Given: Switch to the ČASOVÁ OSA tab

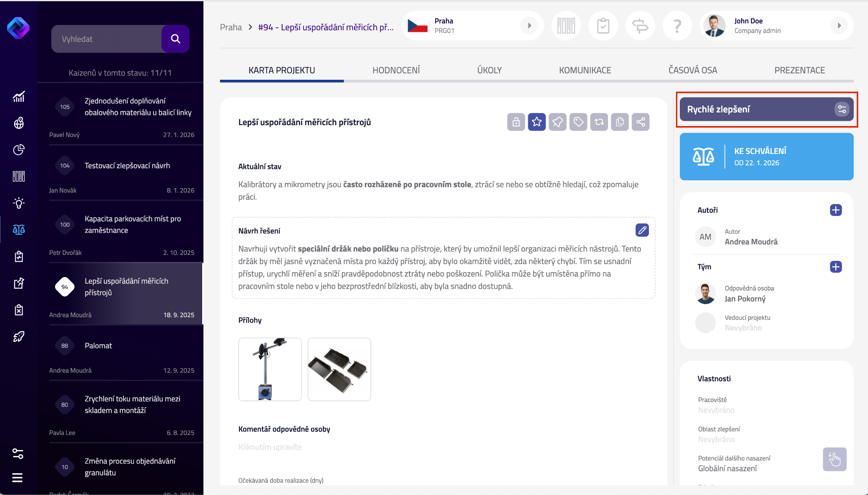Looking at the screenshot, I should [693, 70].
